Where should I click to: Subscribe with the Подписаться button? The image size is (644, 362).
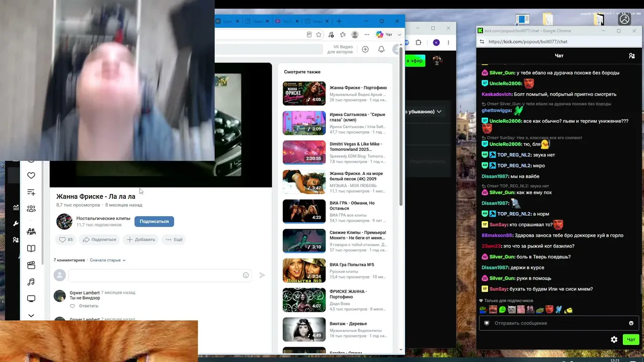pos(154,221)
